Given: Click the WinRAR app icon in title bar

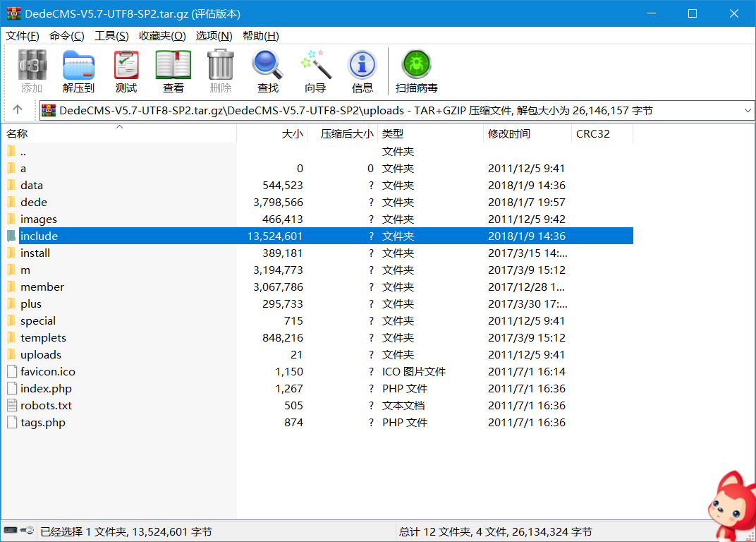Looking at the screenshot, I should point(14,13).
